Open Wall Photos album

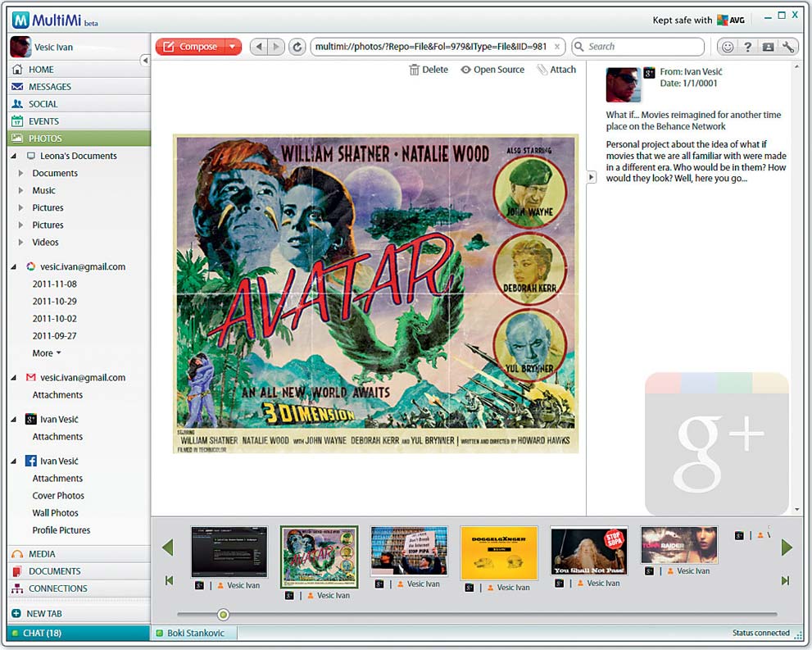click(56, 513)
